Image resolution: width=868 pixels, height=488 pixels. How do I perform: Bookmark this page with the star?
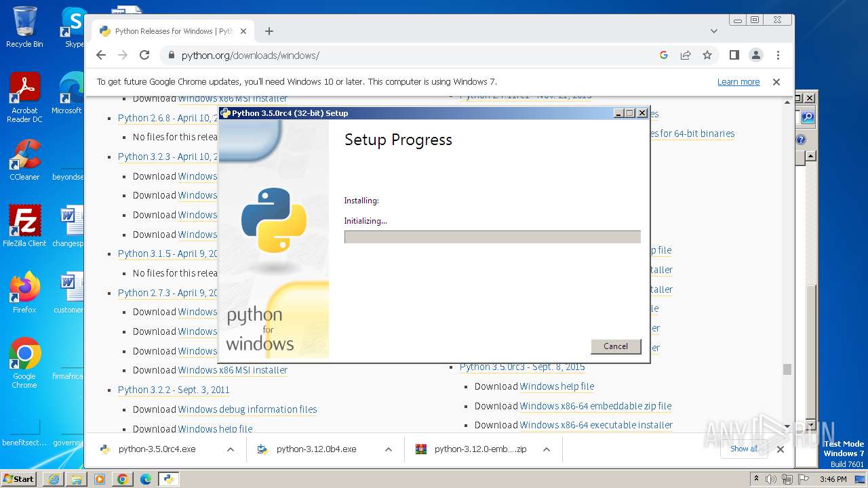coord(707,55)
